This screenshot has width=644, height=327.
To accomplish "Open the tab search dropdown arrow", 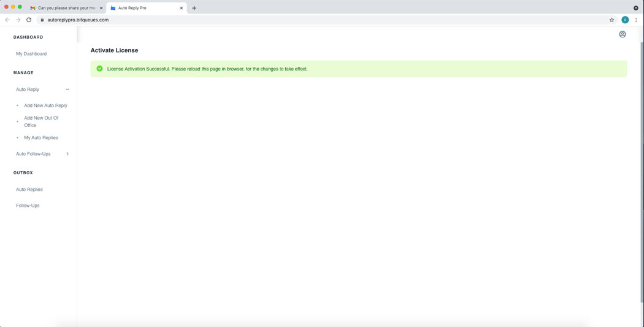I will pyautogui.click(x=636, y=8).
